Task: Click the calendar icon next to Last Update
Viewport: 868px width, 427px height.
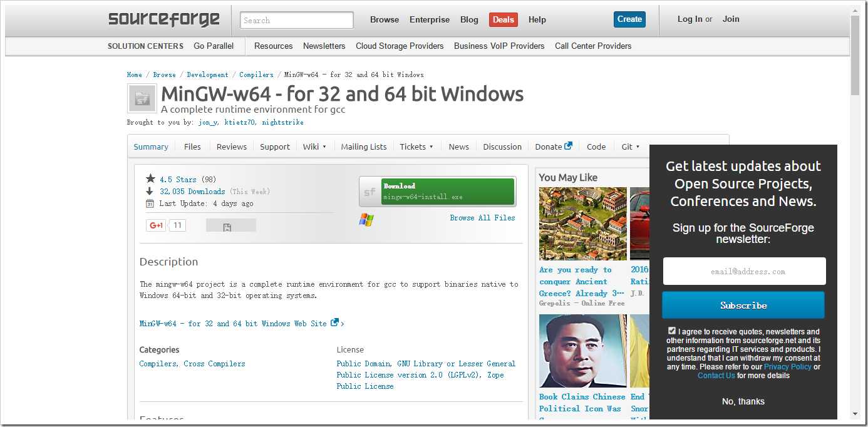Action: coord(150,203)
